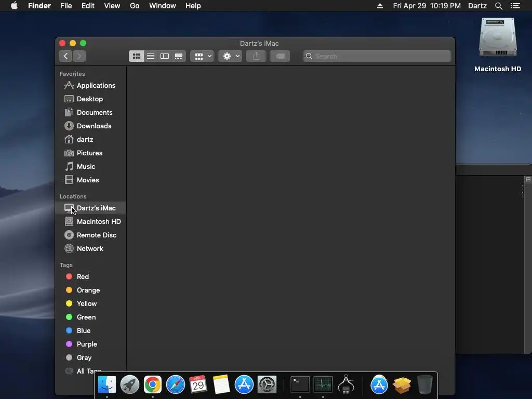Filter by the Purple tag

(x=90, y=344)
